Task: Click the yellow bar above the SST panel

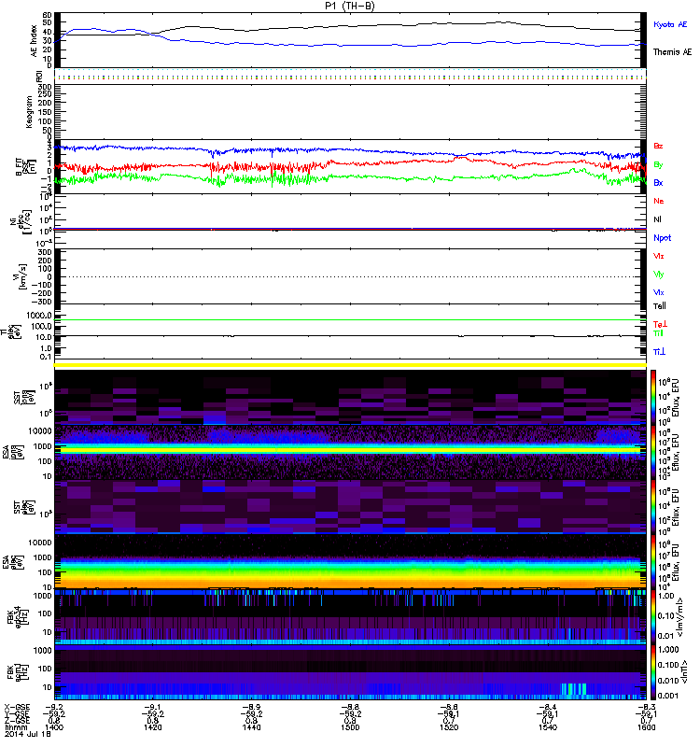Action: 350,365
